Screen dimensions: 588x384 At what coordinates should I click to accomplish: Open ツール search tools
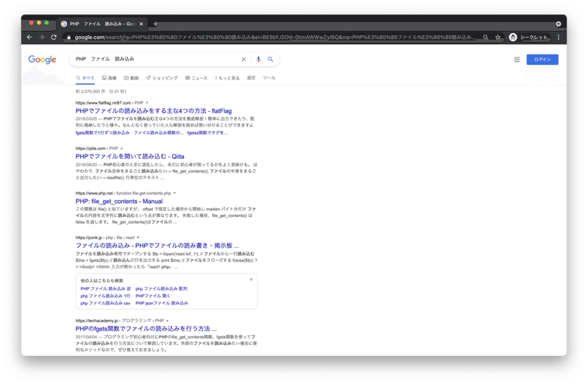[x=269, y=78]
